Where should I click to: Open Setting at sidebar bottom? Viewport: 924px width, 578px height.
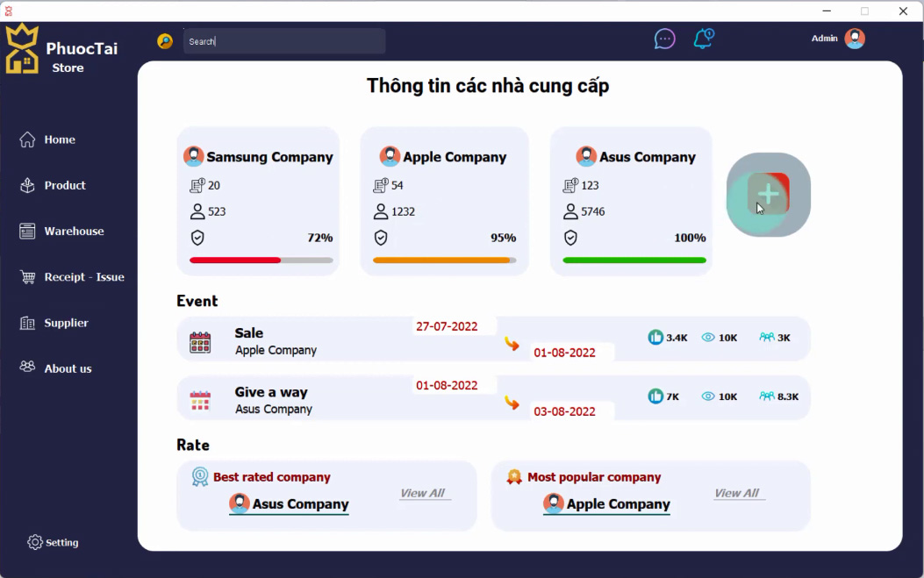pos(53,543)
